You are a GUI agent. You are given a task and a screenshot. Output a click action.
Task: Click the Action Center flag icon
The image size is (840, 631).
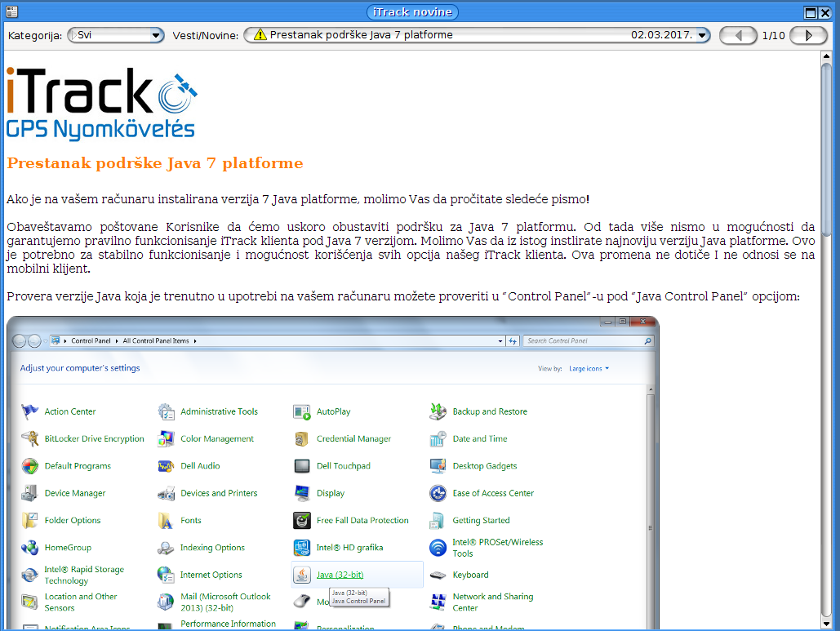click(x=30, y=411)
